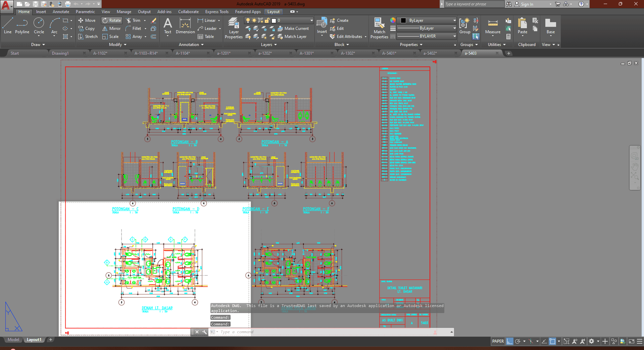Toggle Ortho mode in status bar
This screenshot has height=350, width=644.
(510, 341)
